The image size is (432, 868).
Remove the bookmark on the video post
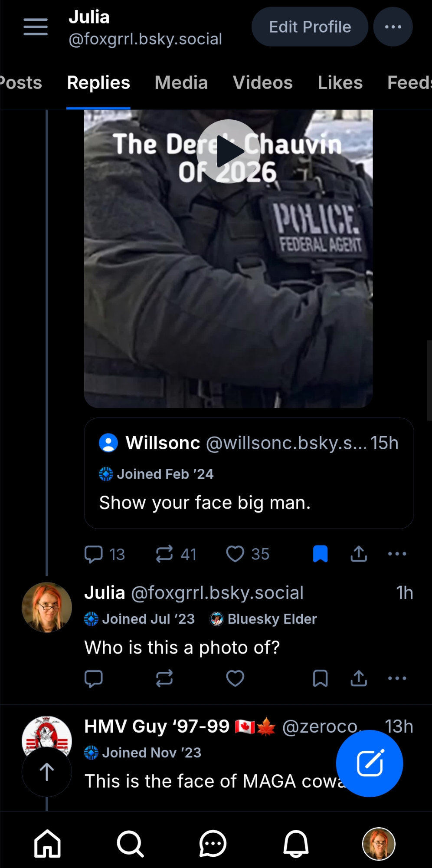(320, 554)
